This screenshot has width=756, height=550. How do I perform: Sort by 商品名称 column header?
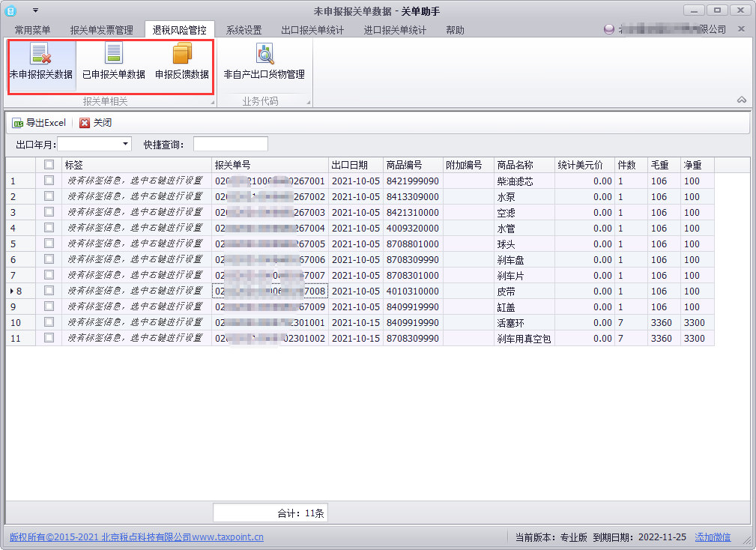click(524, 165)
